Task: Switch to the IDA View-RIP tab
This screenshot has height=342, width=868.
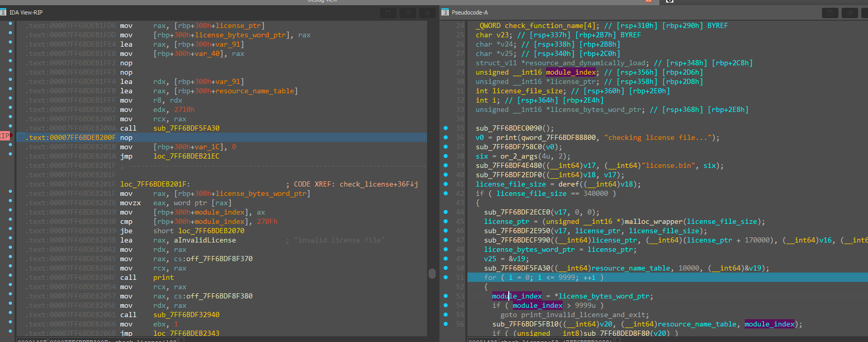Action: tap(26, 12)
